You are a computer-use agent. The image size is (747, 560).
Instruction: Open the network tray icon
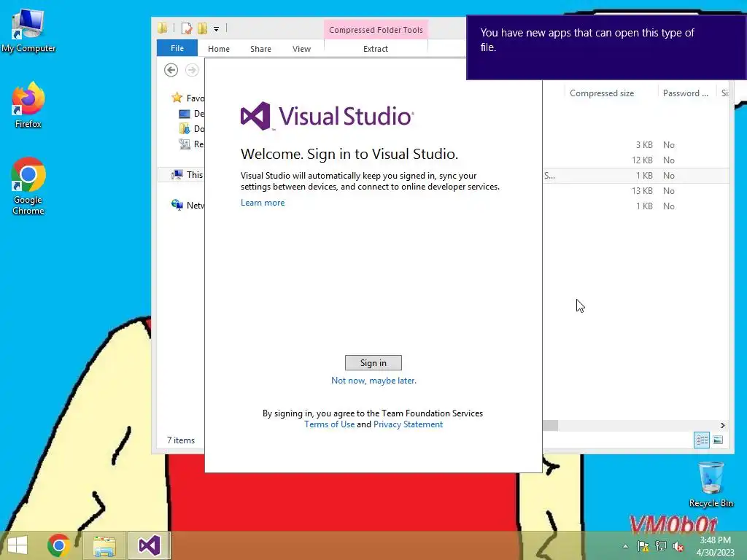pyautogui.click(x=661, y=546)
